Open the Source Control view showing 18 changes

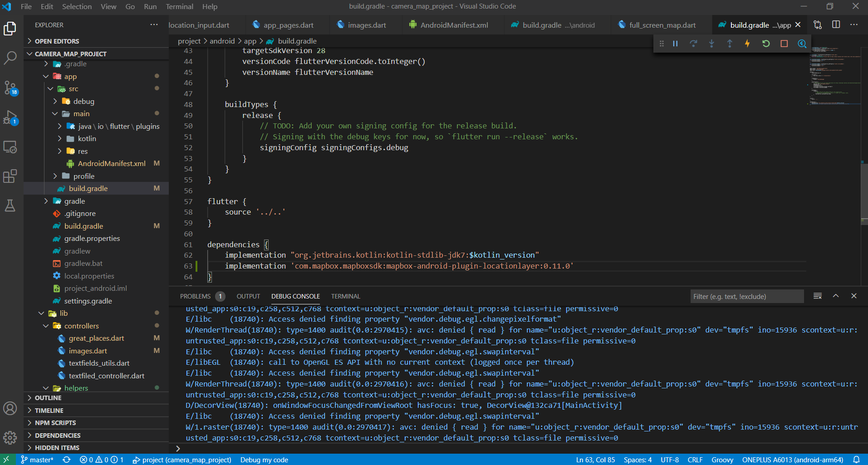coord(10,88)
